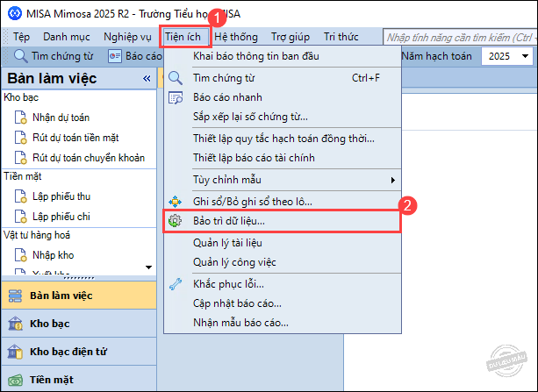
Task: Click the icon beside Rút dự toán chuyển khoản
Action: coord(20,158)
